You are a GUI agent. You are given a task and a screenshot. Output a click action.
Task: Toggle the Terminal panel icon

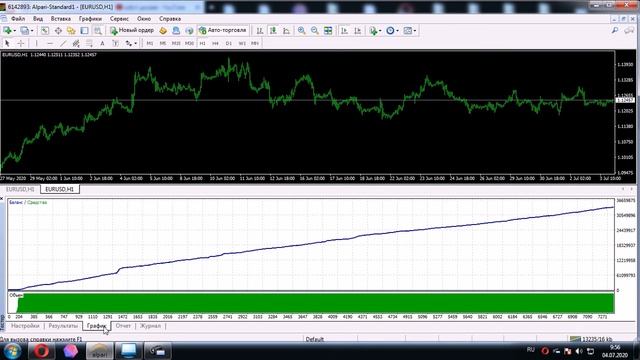tap(84, 31)
